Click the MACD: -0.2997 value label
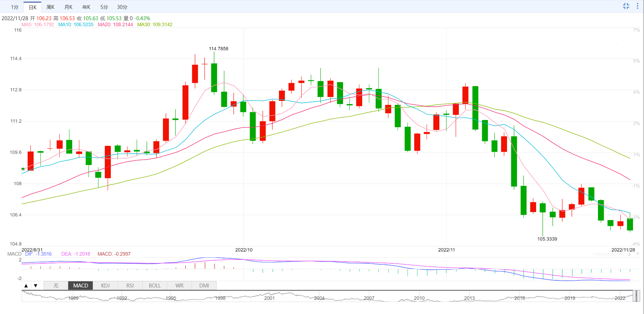This screenshot has width=644, height=314. pyautogui.click(x=114, y=254)
